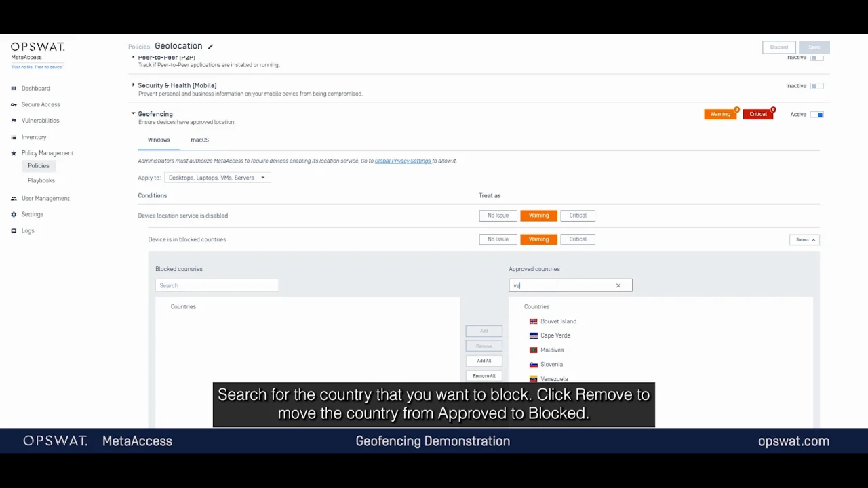Click the Slovenia flag icon

click(x=534, y=365)
